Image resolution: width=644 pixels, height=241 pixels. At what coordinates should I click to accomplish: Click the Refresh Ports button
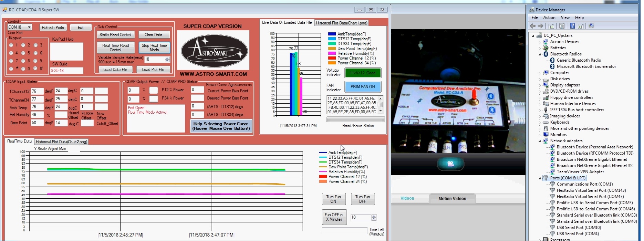coord(53,28)
